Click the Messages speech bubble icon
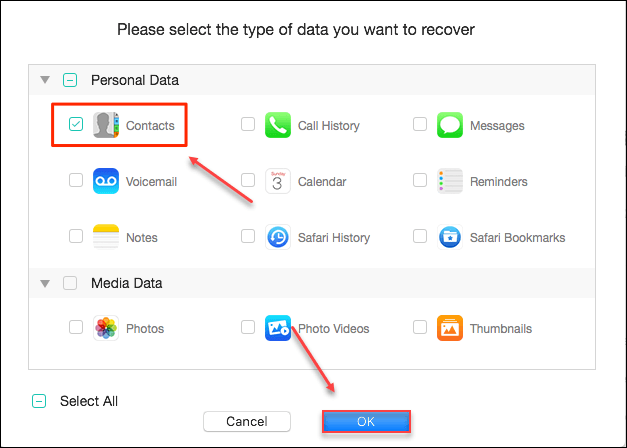The image size is (627, 448). [x=450, y=125]
